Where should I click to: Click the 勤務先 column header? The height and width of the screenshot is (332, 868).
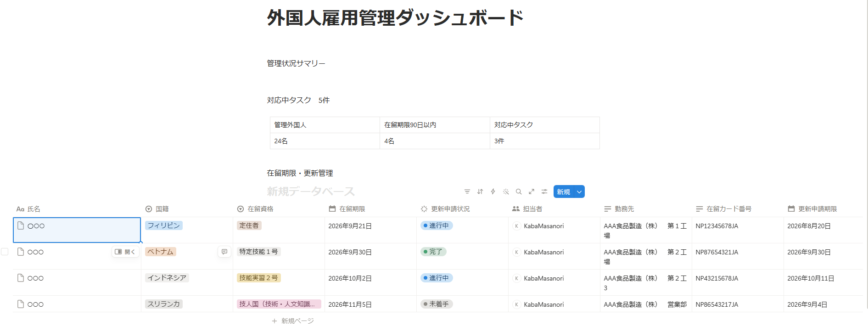click(646, 209)
